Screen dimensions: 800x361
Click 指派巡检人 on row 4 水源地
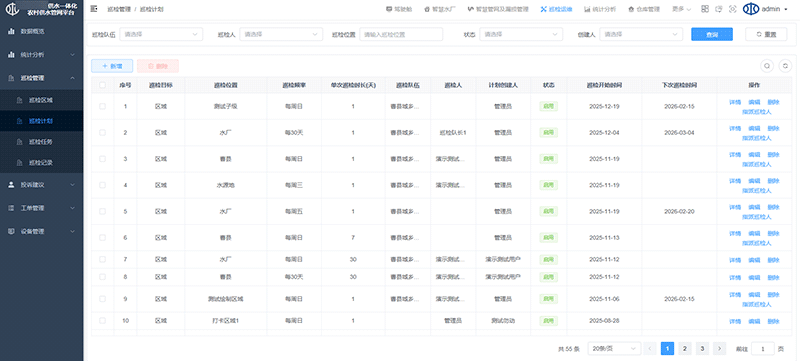[757, 190]
